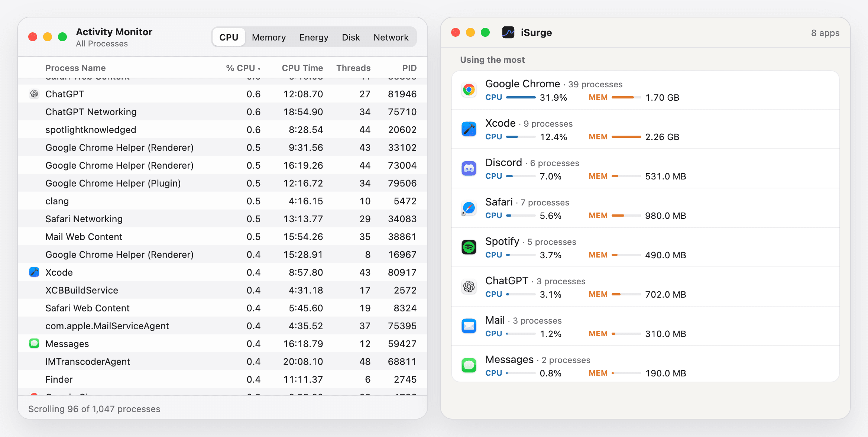Click the Mail envelope icon in iSurge
Image resolution: width=868 pixels, height=437 pixels.
click(469, 326)
